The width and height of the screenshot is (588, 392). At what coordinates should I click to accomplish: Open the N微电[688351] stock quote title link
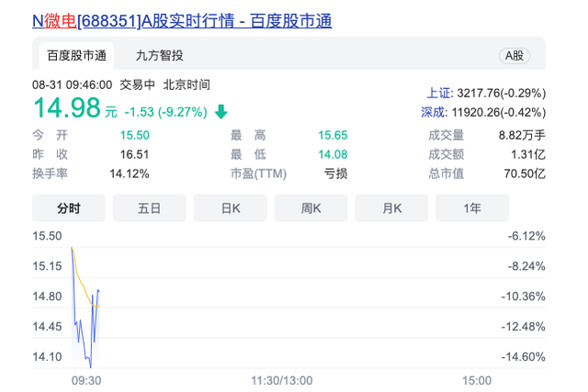tap(182, 21)
